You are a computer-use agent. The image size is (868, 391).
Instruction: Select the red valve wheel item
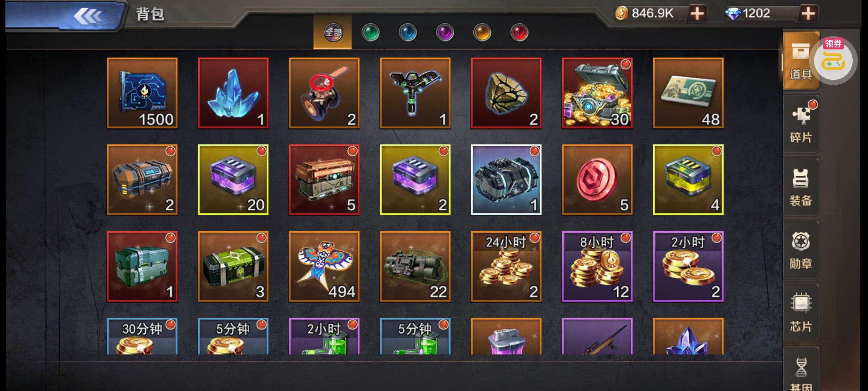tap(324, 93)
